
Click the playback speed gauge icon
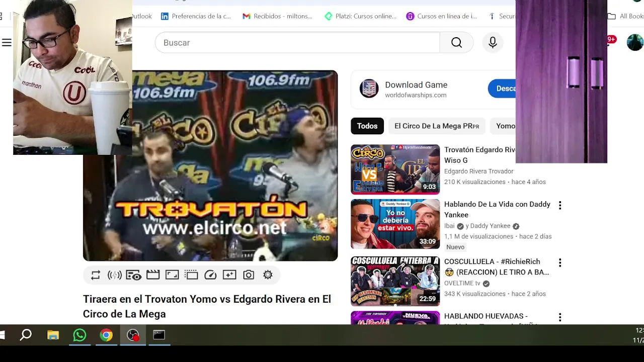pos(210,275)
